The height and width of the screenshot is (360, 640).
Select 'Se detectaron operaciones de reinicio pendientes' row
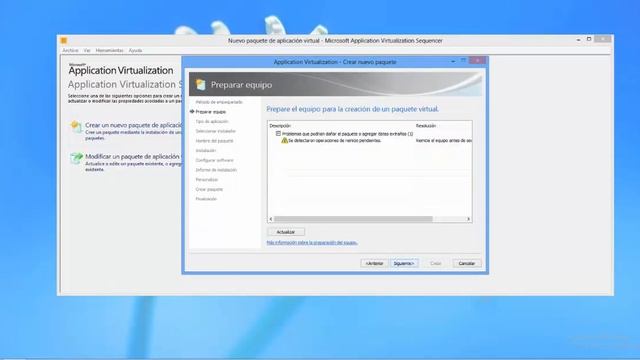335,140
